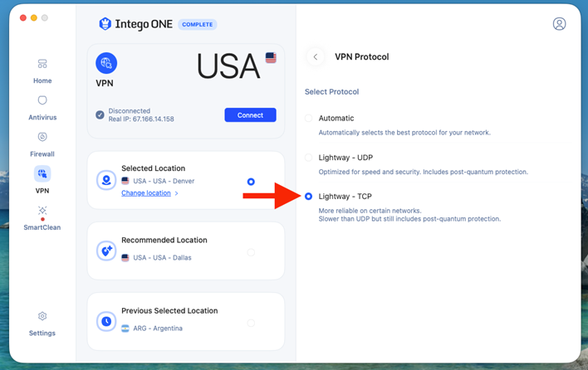Screen dimensions: 588x370
Task: Close the Intego ONE window
Action: (x=23, y=17)
